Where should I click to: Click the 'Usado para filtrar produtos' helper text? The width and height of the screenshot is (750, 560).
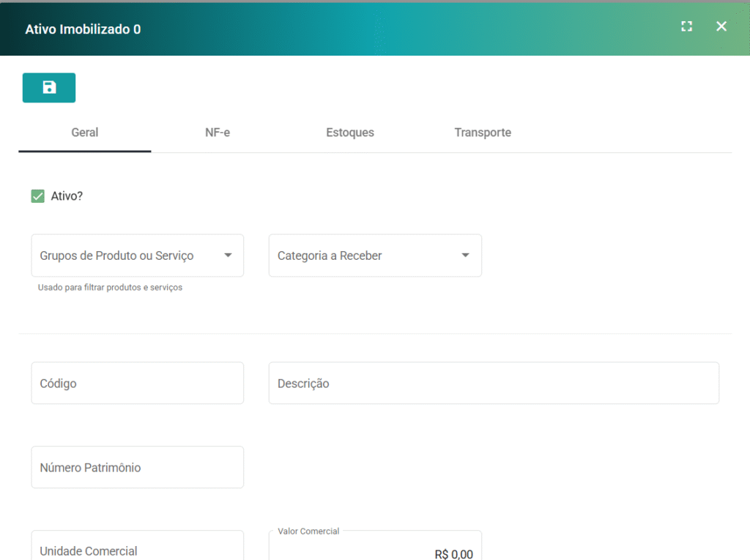coord(110,288)
